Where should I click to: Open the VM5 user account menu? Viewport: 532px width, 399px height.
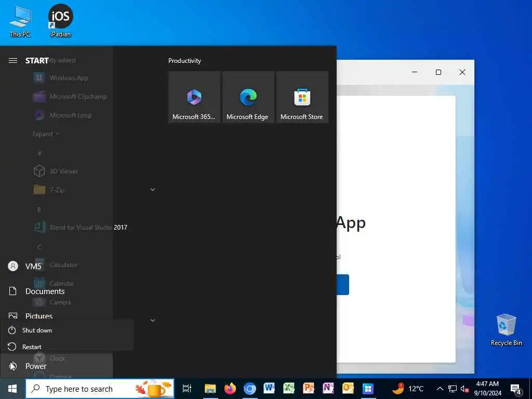coord(56,267)
